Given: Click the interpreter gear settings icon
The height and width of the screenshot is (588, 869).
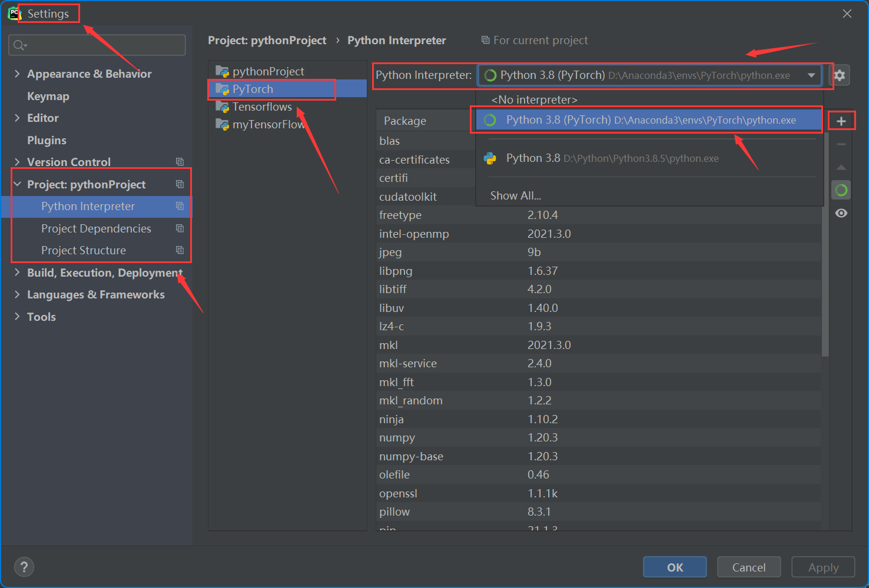Looking at the screenshot, I should click(840, 75).
